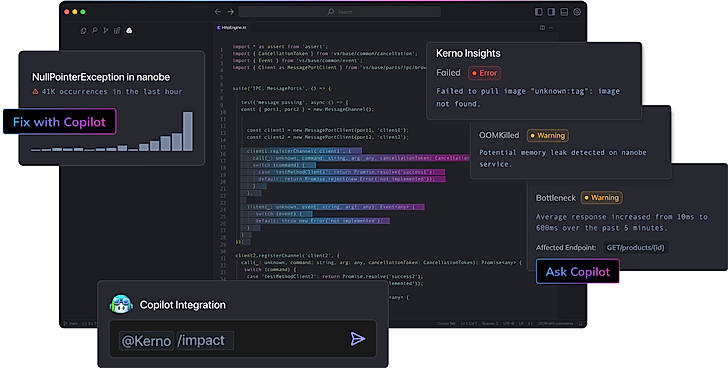Click the @Kerno mention chip
Viewport: 728px width, 368px height.
click(x=146, y=341)
